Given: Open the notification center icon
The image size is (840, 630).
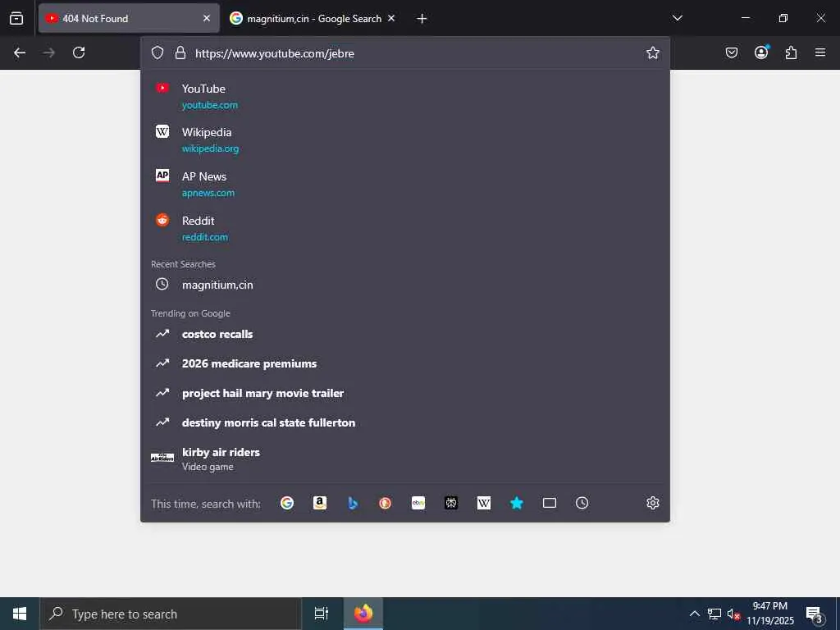Looking at the screenshot, I should point(815,614).
